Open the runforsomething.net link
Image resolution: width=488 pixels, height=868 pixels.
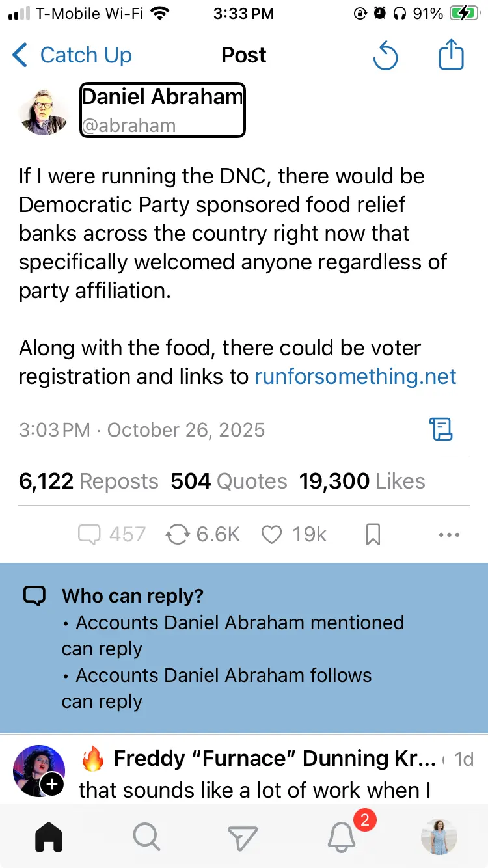click(355, 377)
